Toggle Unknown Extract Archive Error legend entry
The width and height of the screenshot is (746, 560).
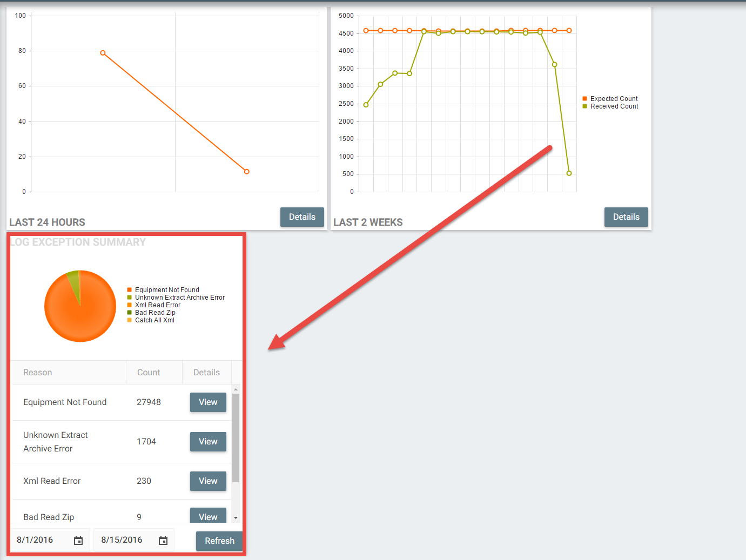[x=179, y=298]
